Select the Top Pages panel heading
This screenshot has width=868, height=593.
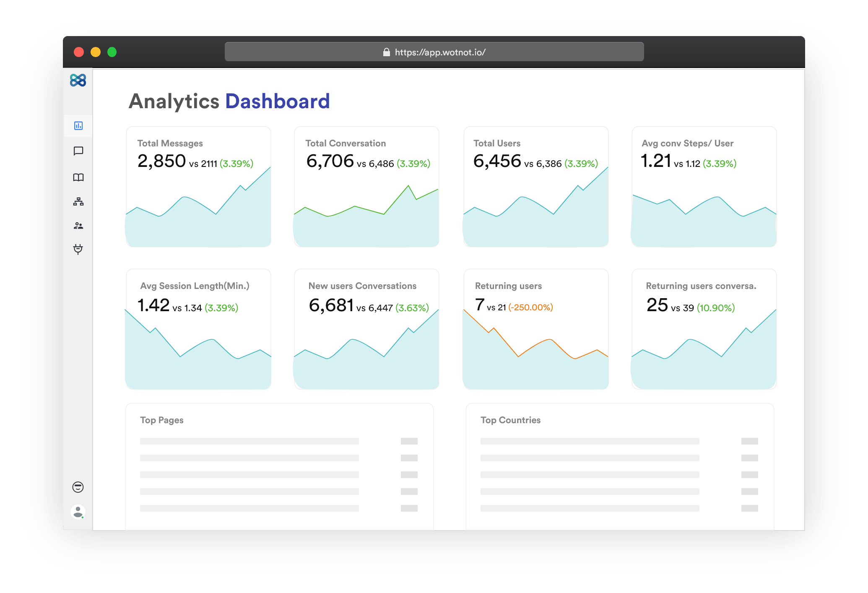point(162,420)
